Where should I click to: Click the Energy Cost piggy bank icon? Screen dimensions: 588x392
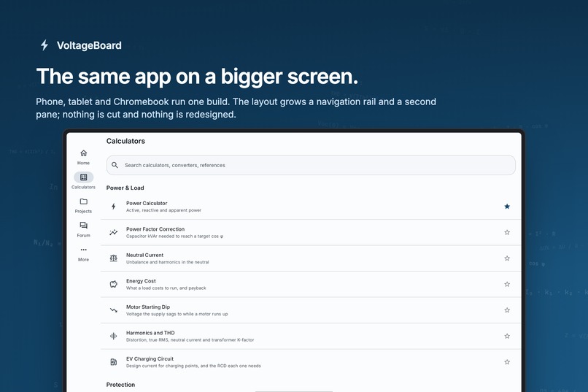pos(113,284)
